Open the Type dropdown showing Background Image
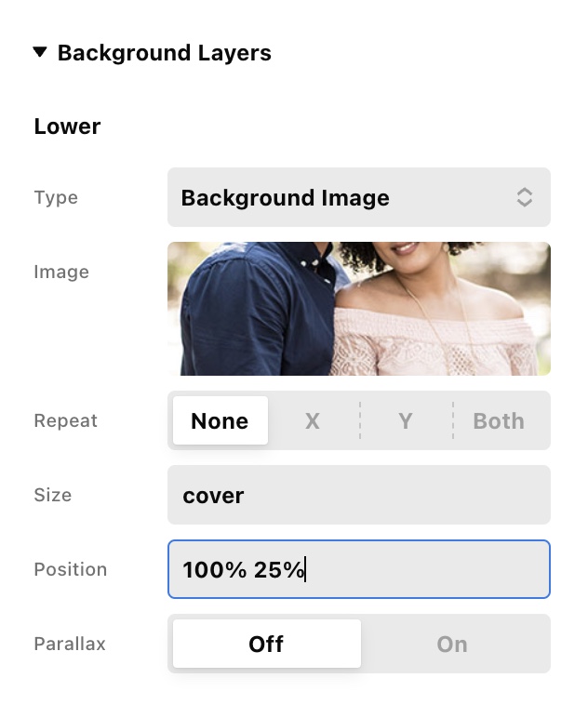588x718 pixels. (358, 197)
